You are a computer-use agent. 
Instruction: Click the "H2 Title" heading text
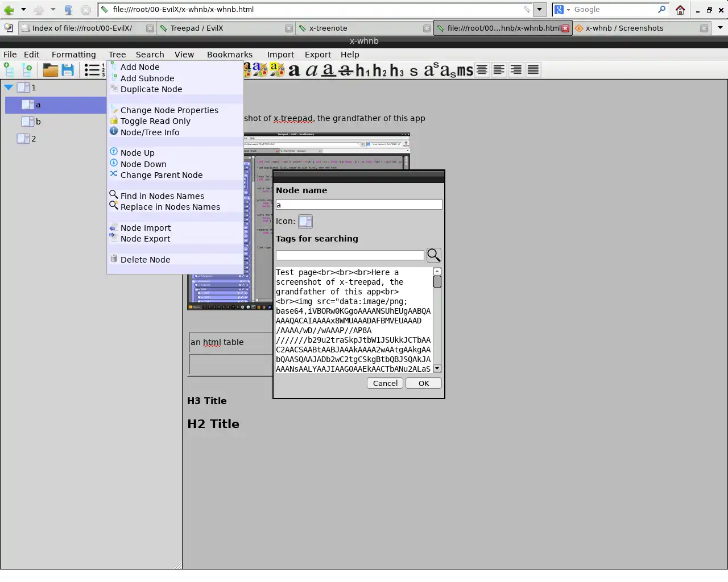(213, 424)
